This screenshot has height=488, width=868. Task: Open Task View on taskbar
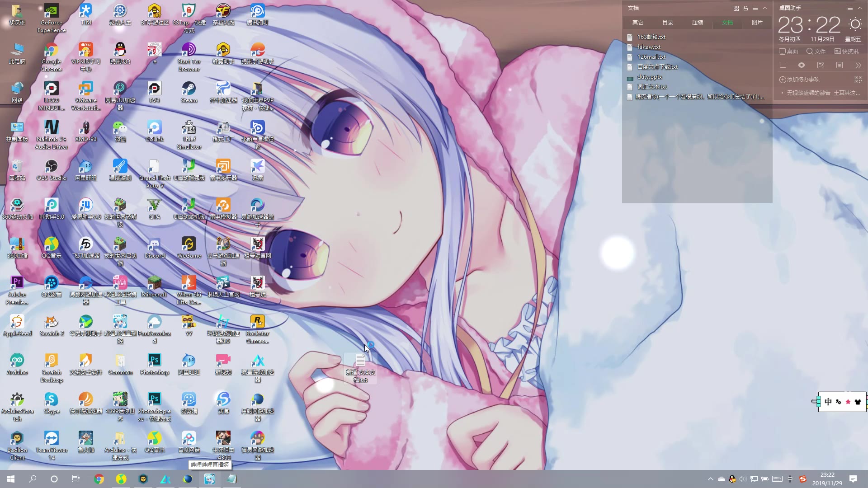point(76,479)
